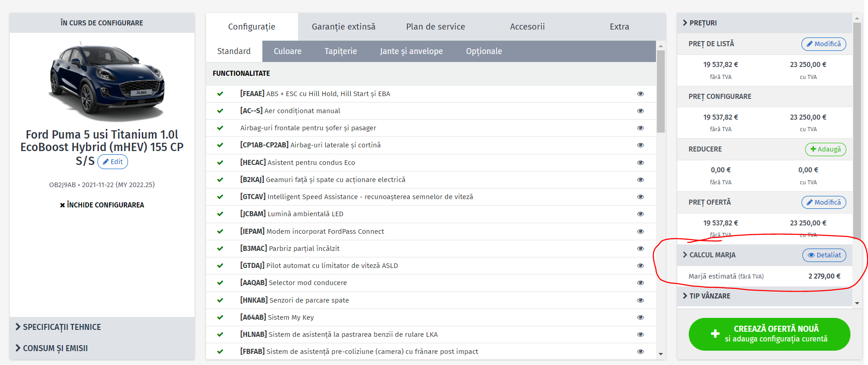Switch to Garanție extinsă tab

click(344, 27)
